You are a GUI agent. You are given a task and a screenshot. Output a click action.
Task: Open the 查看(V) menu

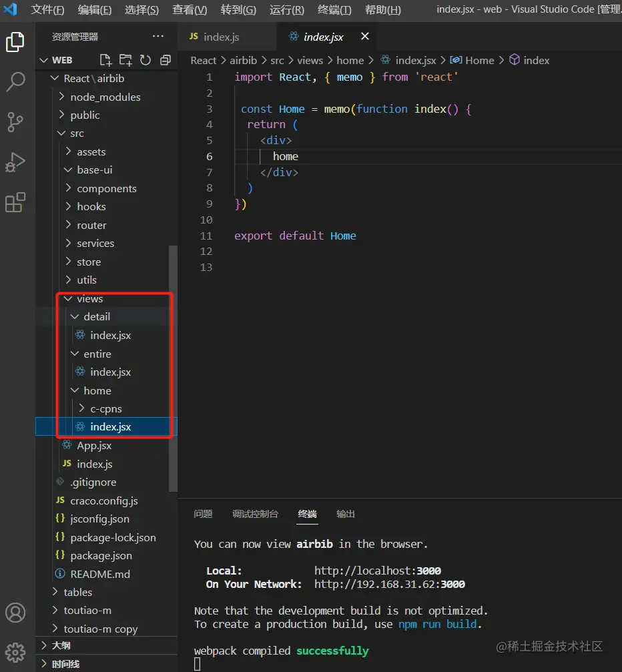click(190, 9)
